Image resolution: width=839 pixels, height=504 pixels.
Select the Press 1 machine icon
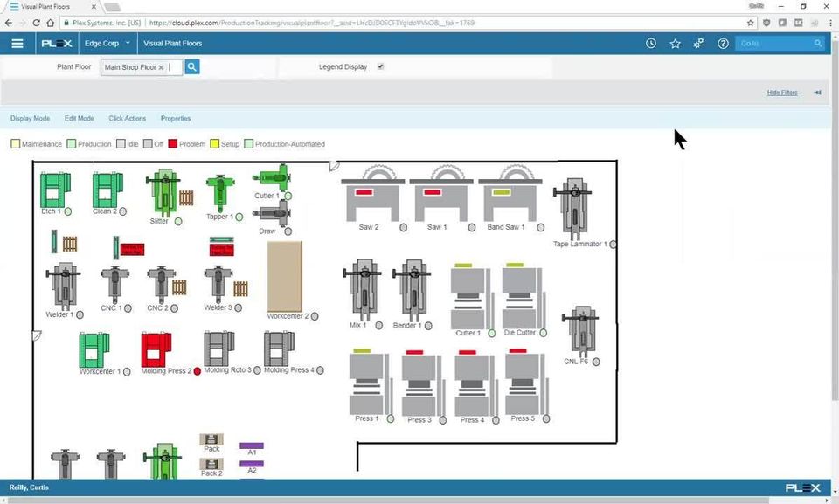tap(371, 382)
